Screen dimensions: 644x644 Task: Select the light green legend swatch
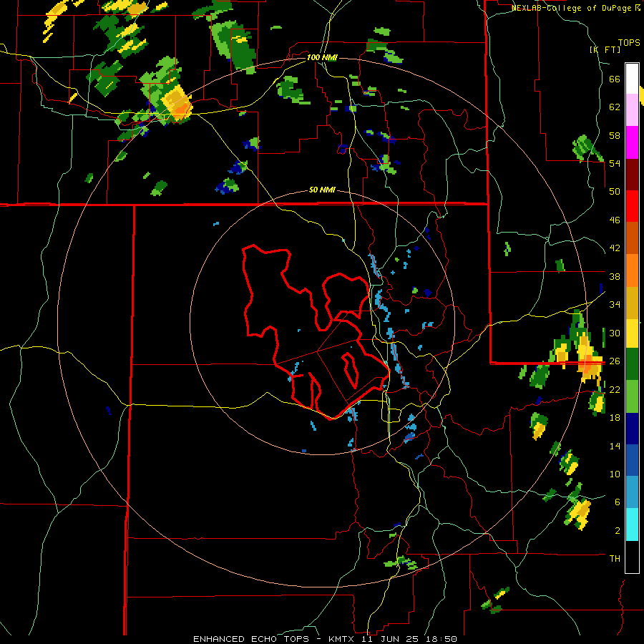pyautogui.click(x=632, y=396)
